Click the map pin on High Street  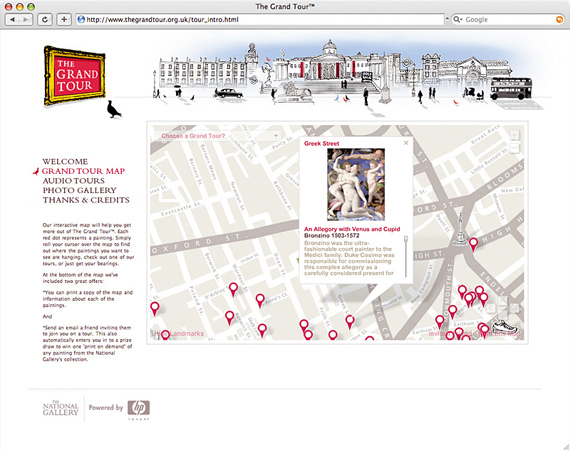pyautogui.click(x=473, y=244)
